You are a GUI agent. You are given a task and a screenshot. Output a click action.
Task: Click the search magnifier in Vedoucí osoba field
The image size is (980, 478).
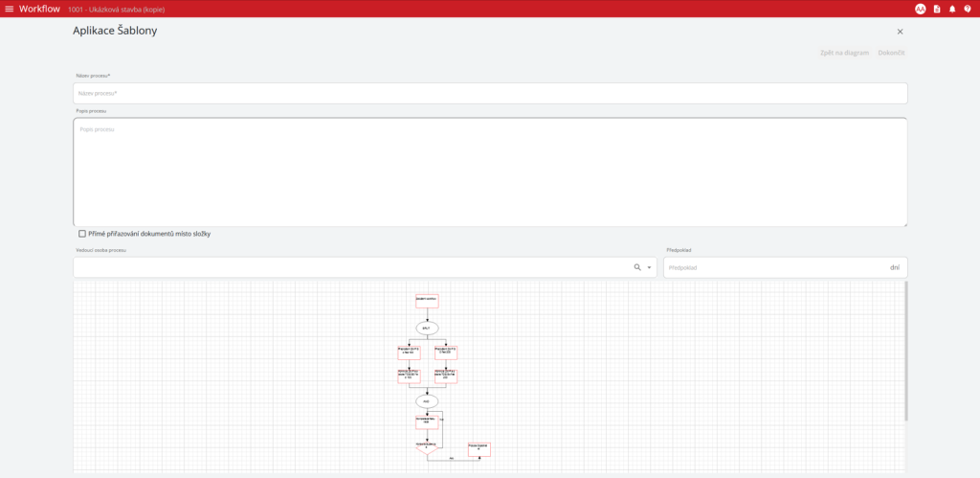click(x=637, y=267)
